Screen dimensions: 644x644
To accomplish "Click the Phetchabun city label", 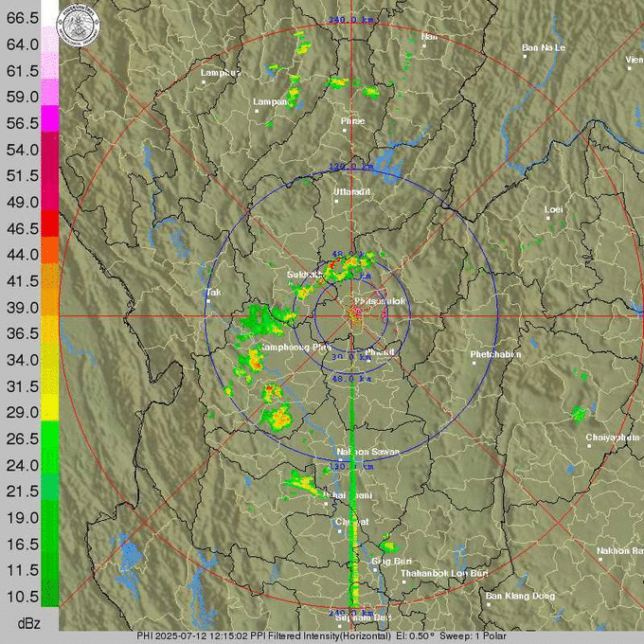I will (495, 354).
